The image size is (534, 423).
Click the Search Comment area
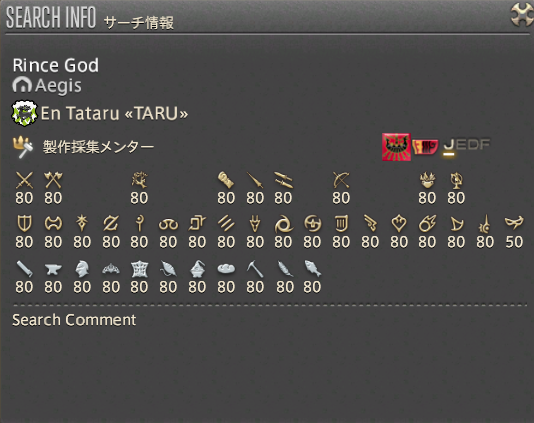(74, 320)
